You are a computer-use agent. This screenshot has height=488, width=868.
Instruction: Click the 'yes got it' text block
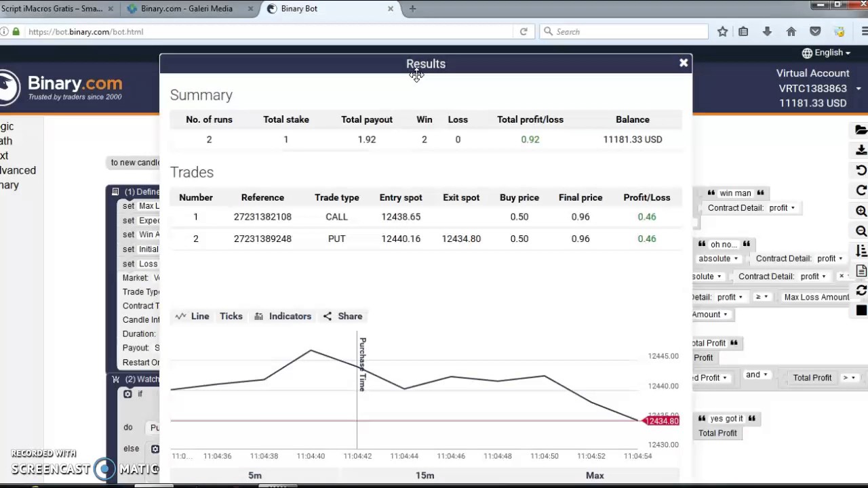(x=726, y=419)
